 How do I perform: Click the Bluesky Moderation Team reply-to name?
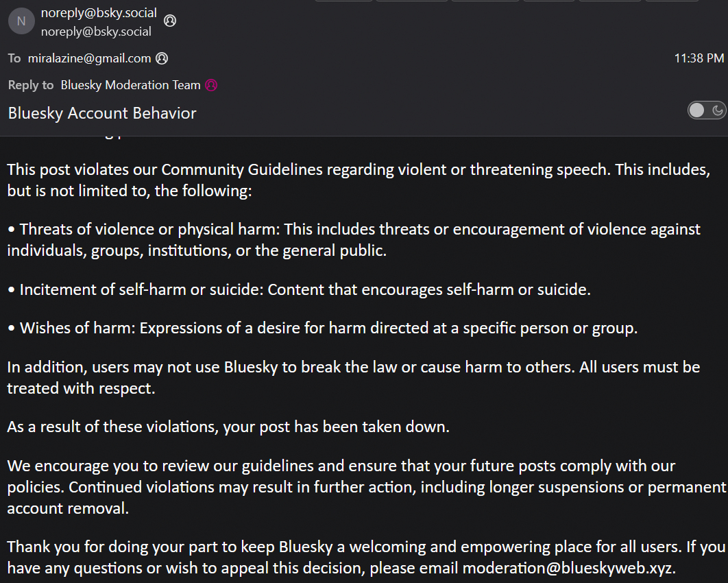click(x=130, y=85)
